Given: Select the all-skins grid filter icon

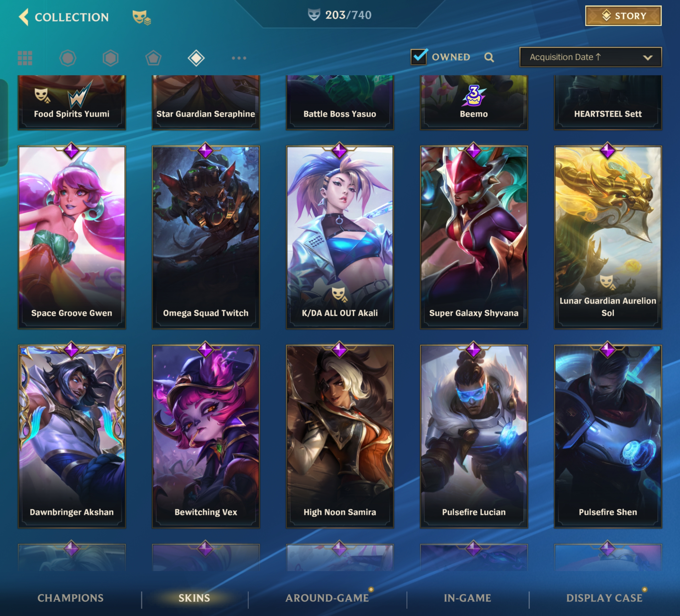Looking at the screenshot, I should coord(25,58).
